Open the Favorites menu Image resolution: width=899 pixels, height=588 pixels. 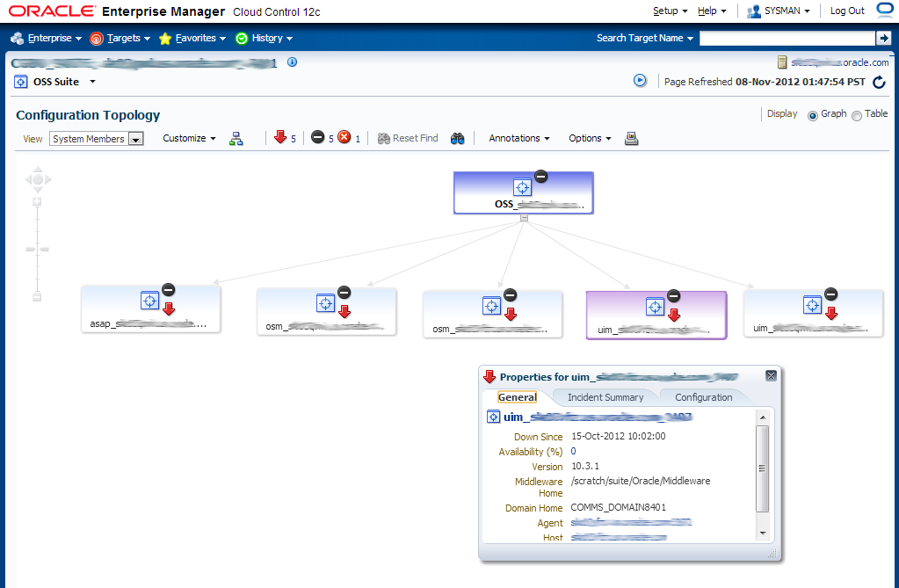point(192,38)
